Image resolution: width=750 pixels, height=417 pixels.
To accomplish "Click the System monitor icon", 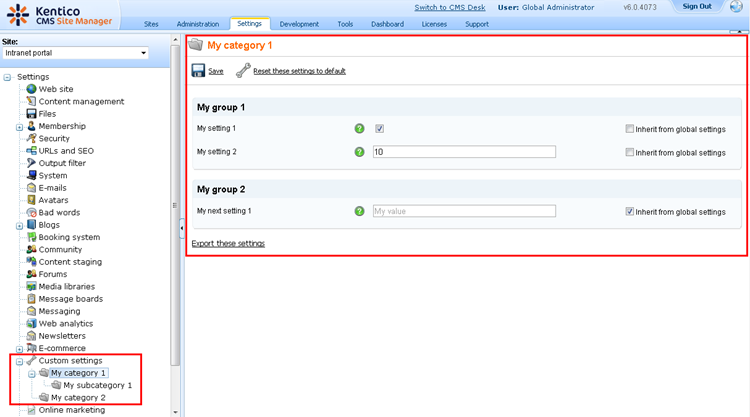I will tap(32, 176).
